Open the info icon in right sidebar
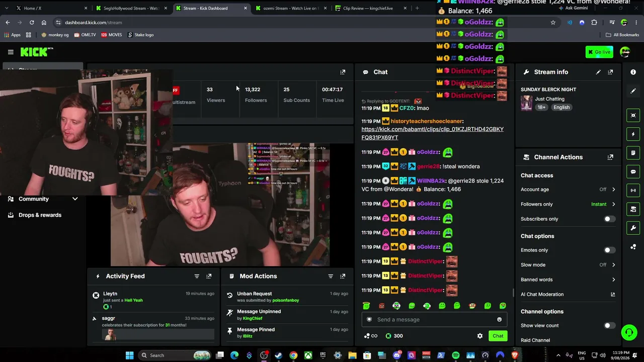The width and height of the screenshot is (644, 362). (633, 72)
